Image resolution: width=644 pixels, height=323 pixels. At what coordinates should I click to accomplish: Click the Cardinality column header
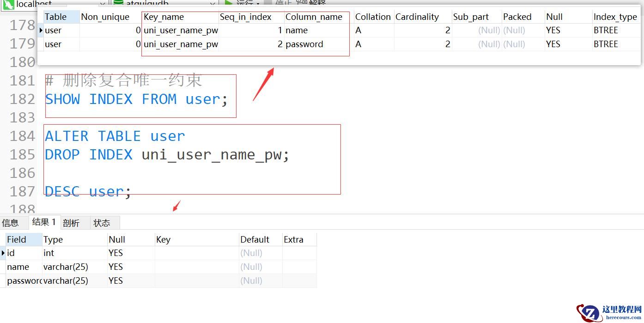coord(423,17)
